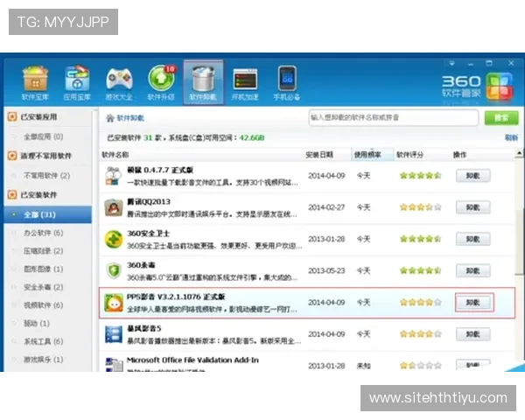Open the 软件宝库 software library icon

[34, 80]
